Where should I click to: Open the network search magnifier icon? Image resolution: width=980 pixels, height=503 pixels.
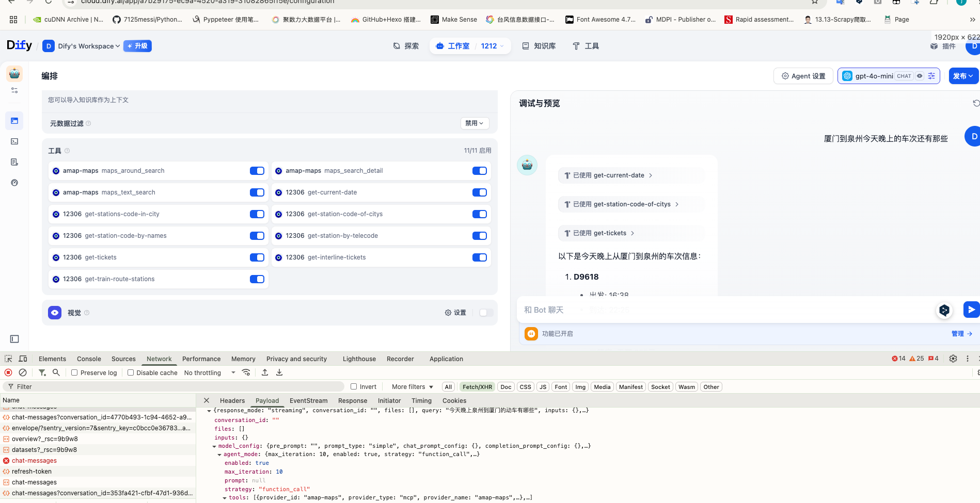point(56,372)
